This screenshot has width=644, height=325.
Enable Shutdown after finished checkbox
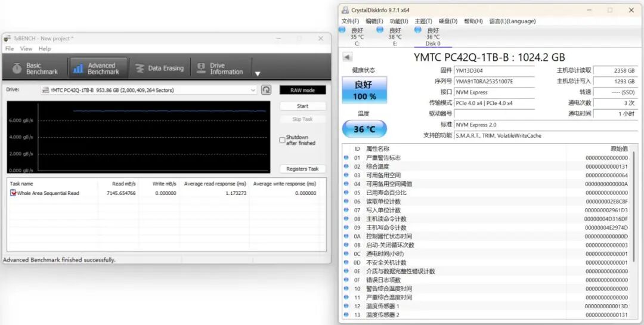click(282, 140)
